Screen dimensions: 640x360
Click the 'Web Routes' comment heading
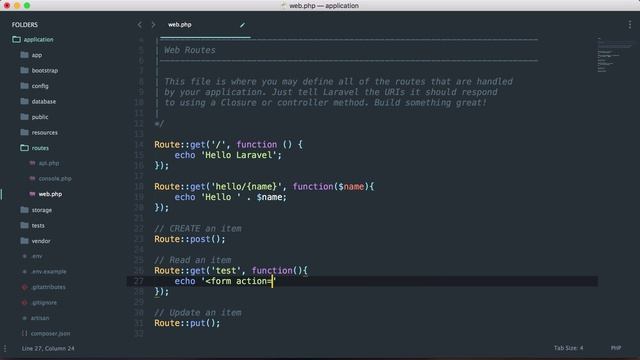[x=190, y=50]
